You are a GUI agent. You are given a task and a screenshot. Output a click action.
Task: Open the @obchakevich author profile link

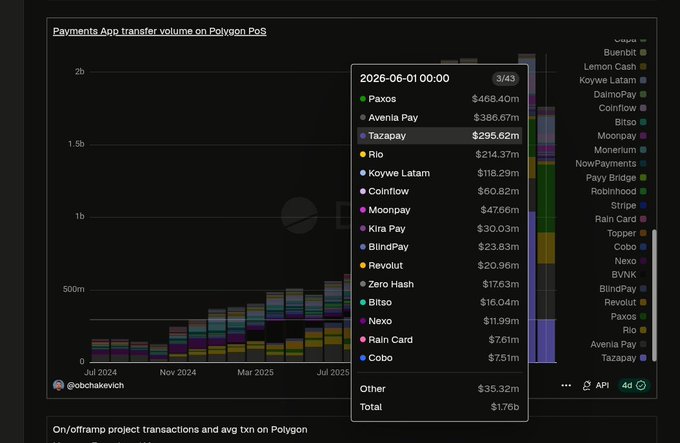95,385
